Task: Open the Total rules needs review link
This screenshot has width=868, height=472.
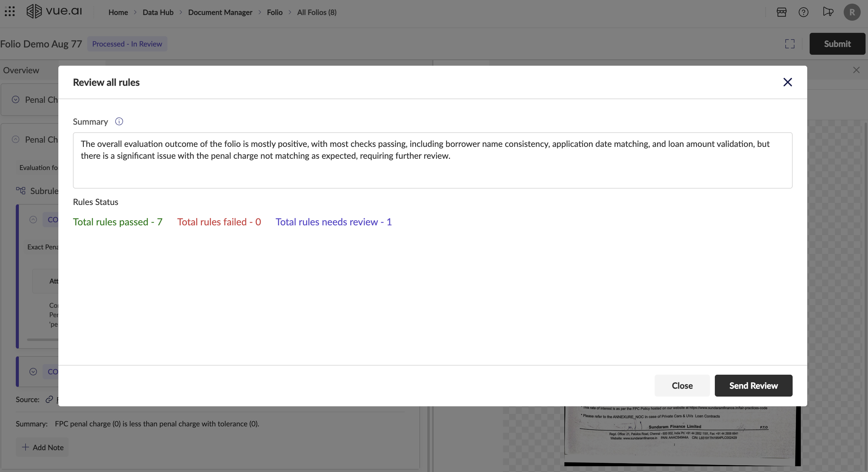Action: [x=334, y=222]
